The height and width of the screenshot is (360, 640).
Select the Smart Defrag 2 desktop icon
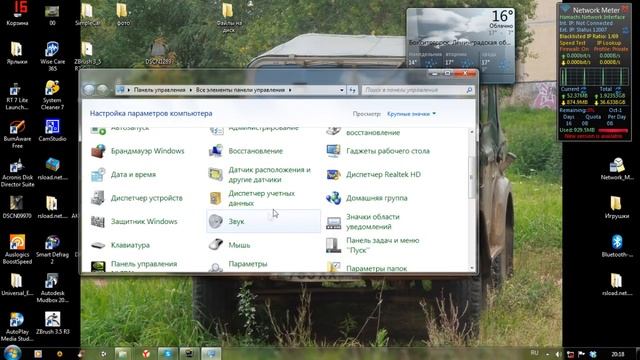pos(52,249)
